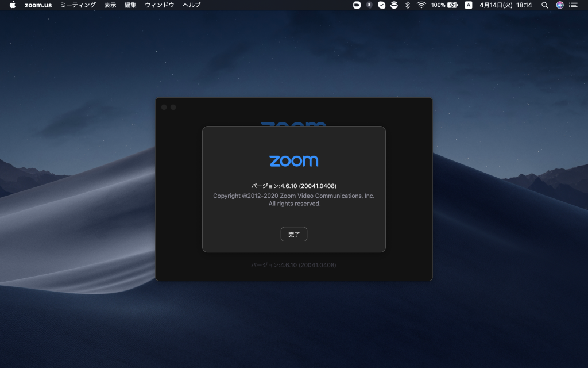
Task: Open the Apple menu
Action: (13, 5)
